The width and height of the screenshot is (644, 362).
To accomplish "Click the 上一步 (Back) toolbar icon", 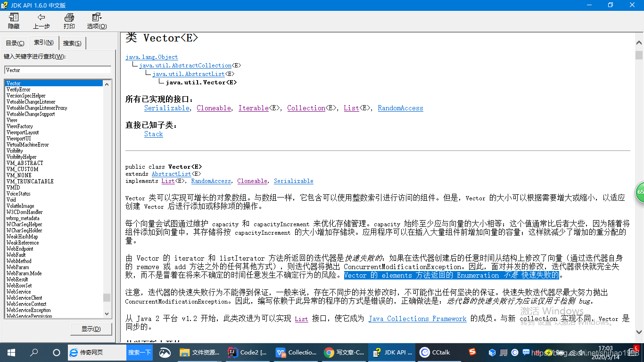I will click(x=41, y=21).
